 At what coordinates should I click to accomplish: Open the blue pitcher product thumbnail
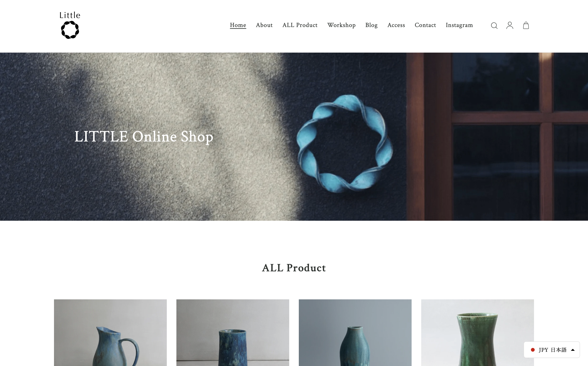click(110, 333)
